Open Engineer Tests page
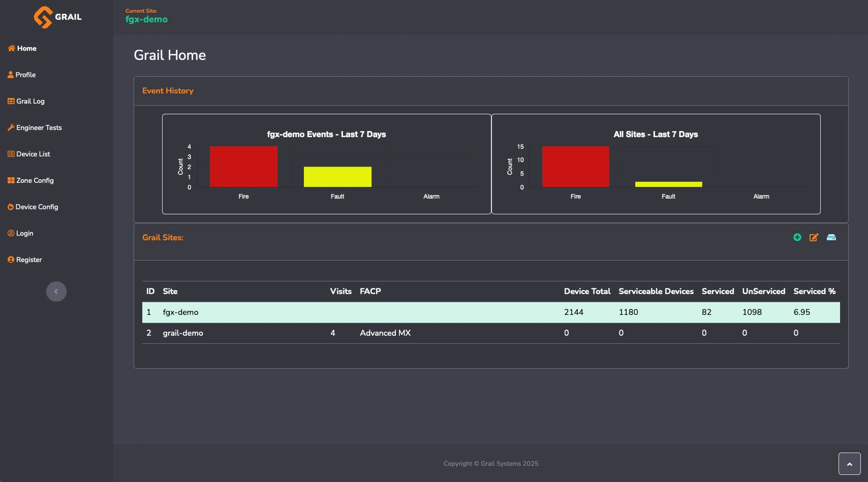 pos(39,127)
